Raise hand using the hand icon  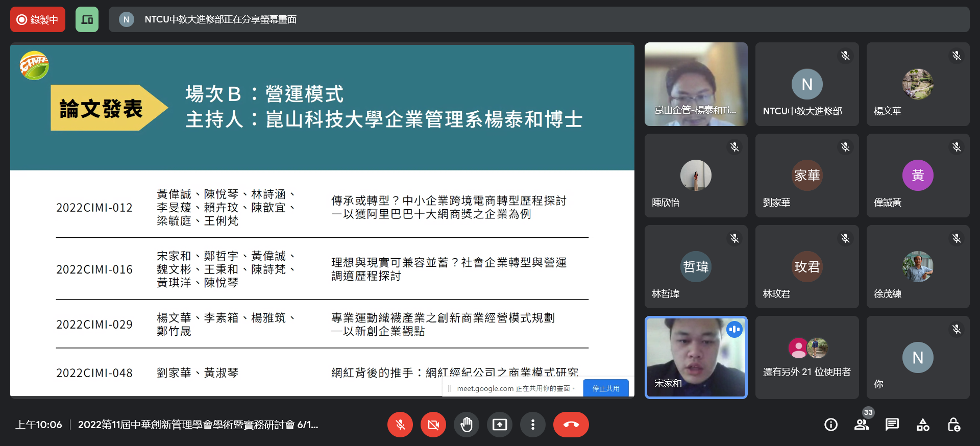pyautogui.click(x=467, y=425)
